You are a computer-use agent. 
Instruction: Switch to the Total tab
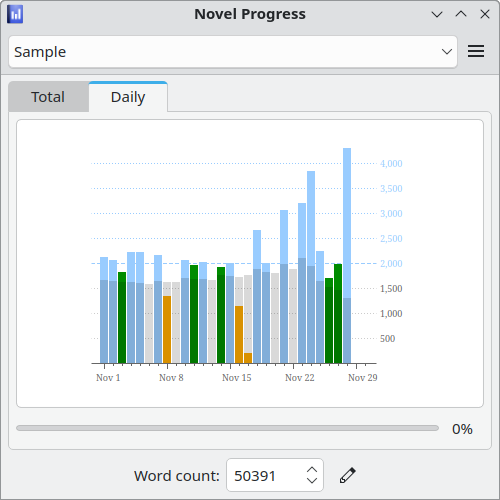[48, 97]
